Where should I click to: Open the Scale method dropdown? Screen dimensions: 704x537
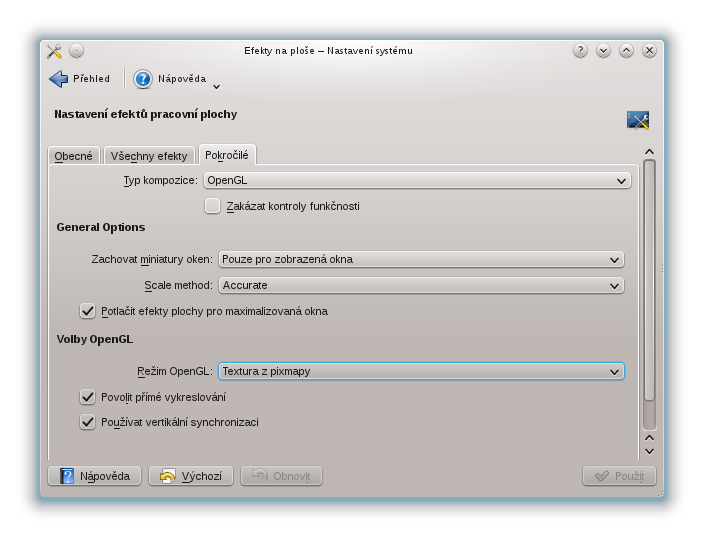coord(421,286)
